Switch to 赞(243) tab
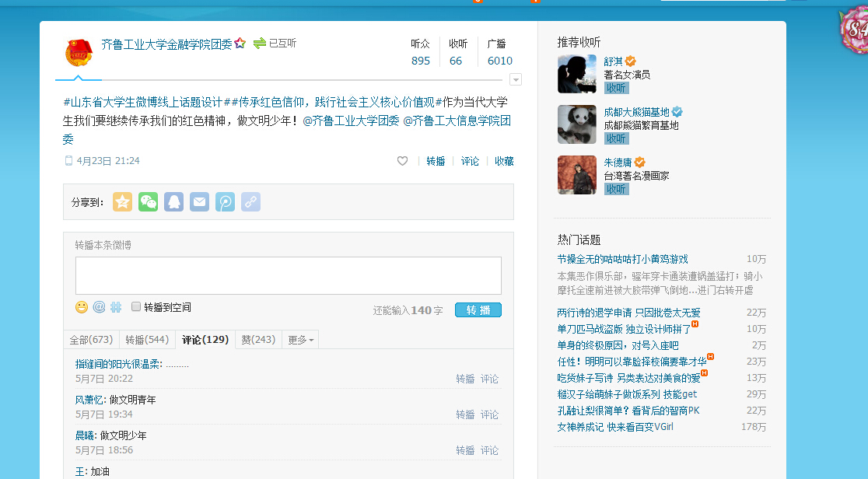Viewport: 868px width, 479px height. click(x=258, y=340)
